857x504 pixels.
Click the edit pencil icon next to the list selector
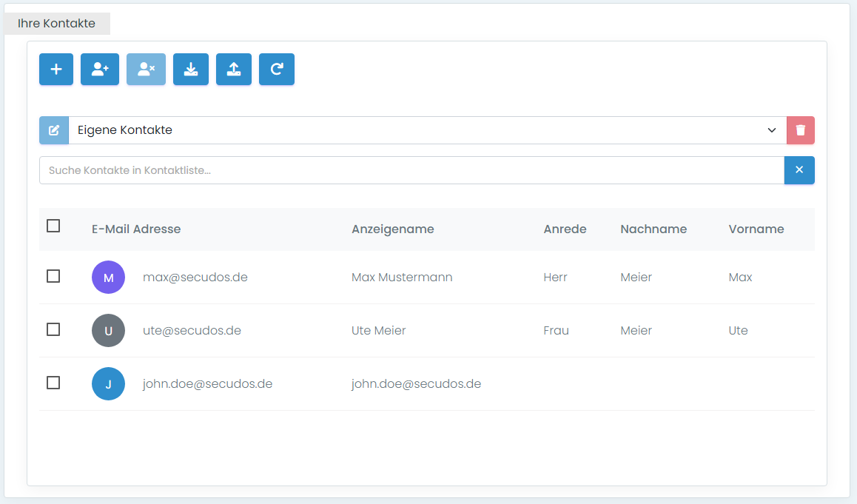click(53, 130)
